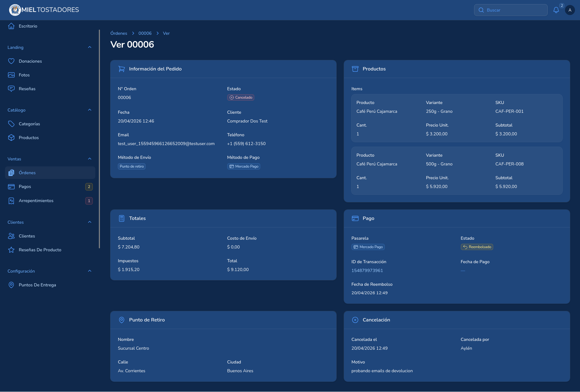
Task: Collapse the Configuración sidebar group
Action: point(90,271)
